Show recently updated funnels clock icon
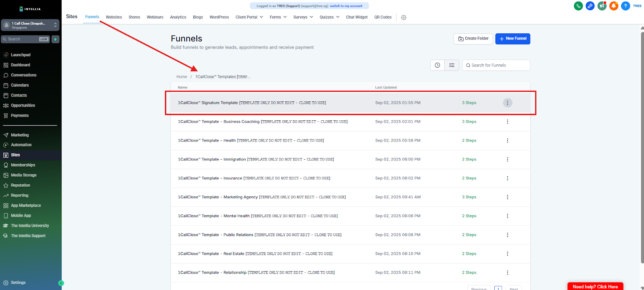The height and width of the screenshot is (290, 644). click(438, 65)
